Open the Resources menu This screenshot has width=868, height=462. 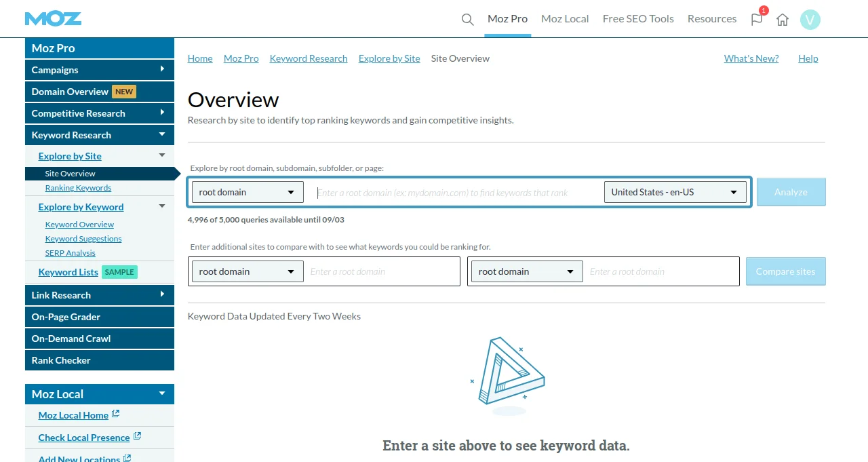pos(712,19)
